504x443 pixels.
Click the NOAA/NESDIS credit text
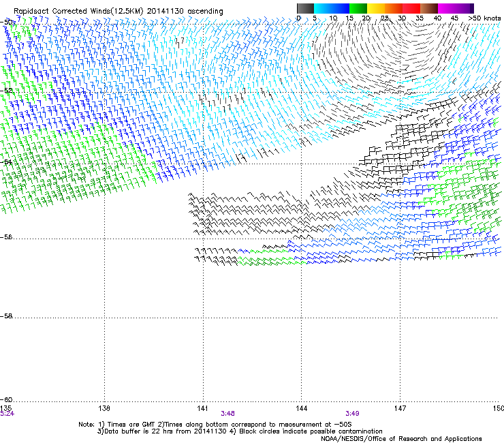tap(401, 439)
